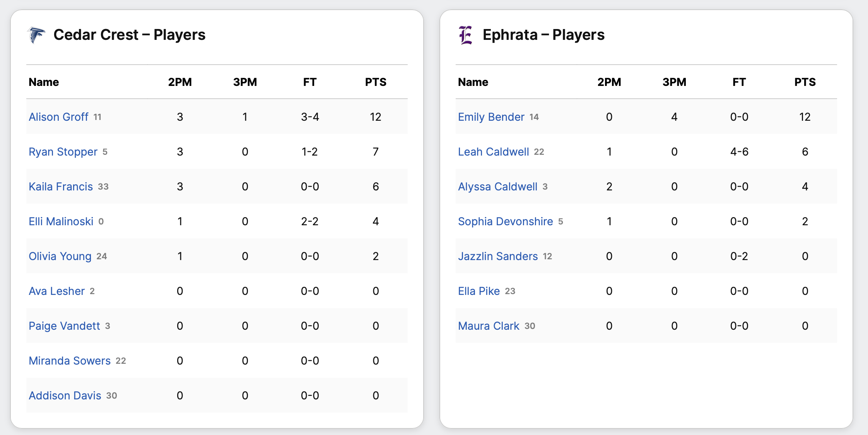The height and width of the screenshot is (435, 868).
Task: Click Olivia Young player link
Action: tap(60, 256)
